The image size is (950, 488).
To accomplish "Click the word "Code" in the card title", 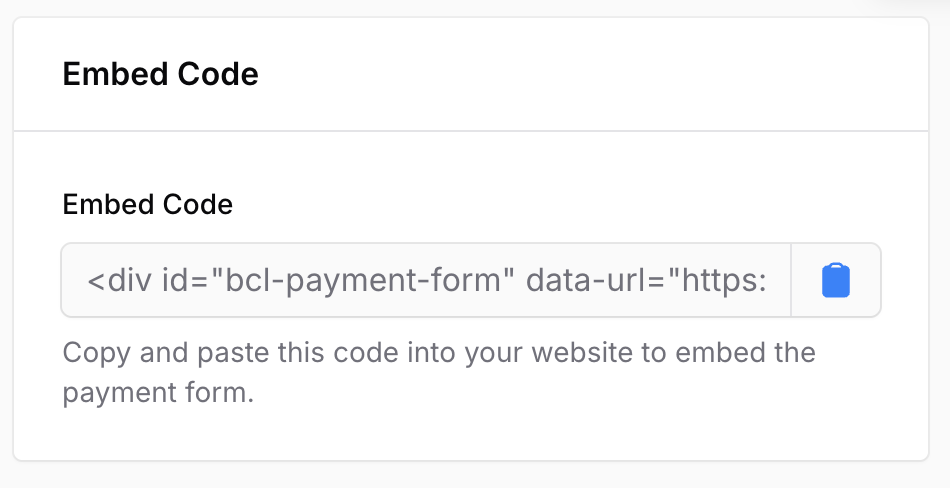I will 218,74.
